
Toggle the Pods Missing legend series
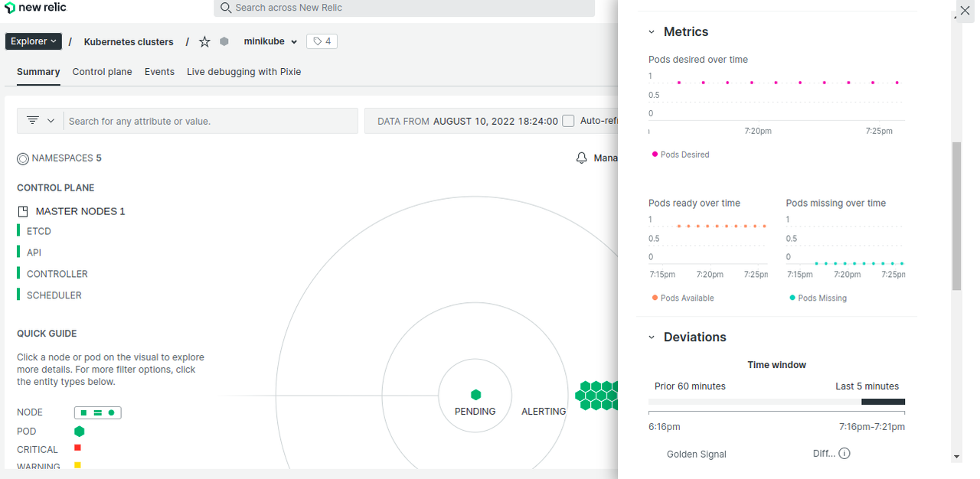818,298
